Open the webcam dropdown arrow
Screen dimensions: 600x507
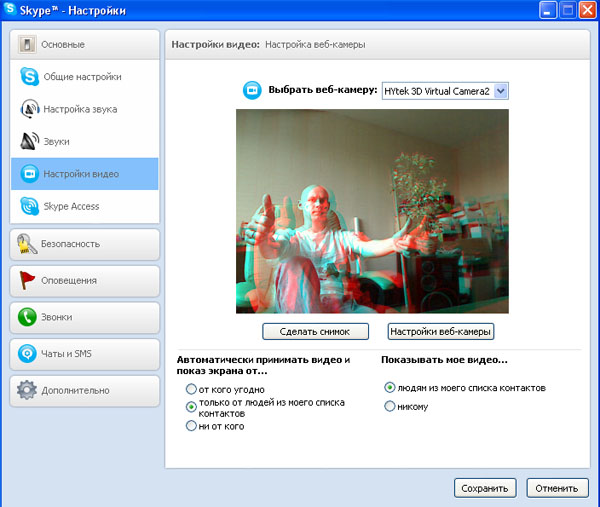click(x=501, y=91)
